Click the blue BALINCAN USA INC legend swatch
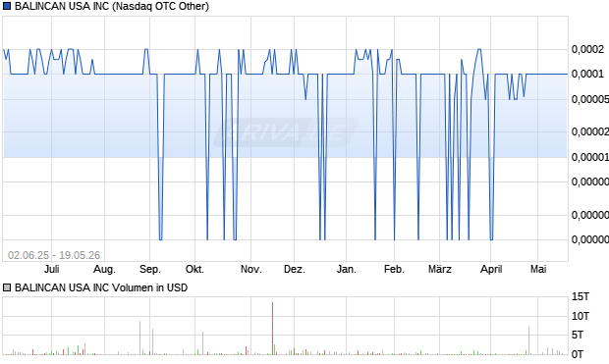The height and width of the screenshot is (364, 609). pos(7,6)
